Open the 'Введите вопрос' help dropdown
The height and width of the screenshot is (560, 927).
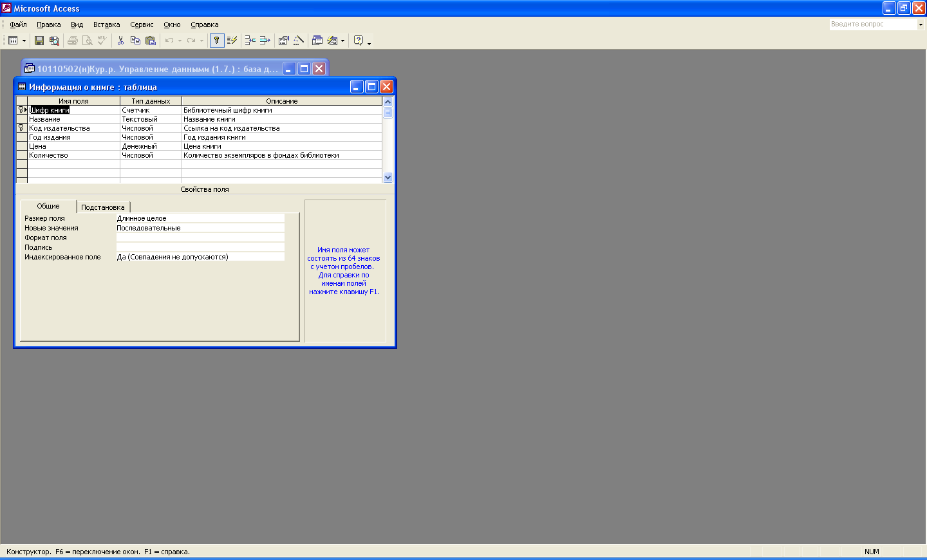click(x=920, y=24)
